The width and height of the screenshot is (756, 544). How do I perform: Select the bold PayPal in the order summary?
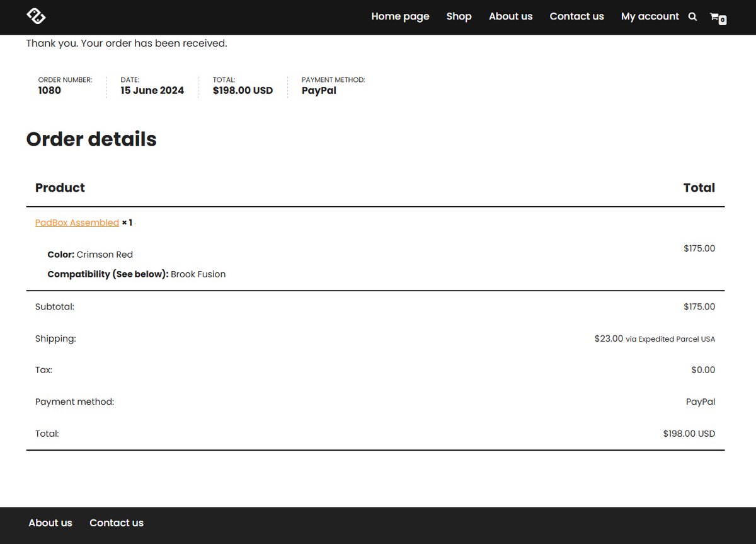[319, 90]
